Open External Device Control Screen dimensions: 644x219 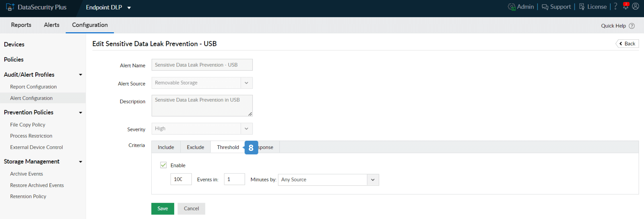coord(36,147)
